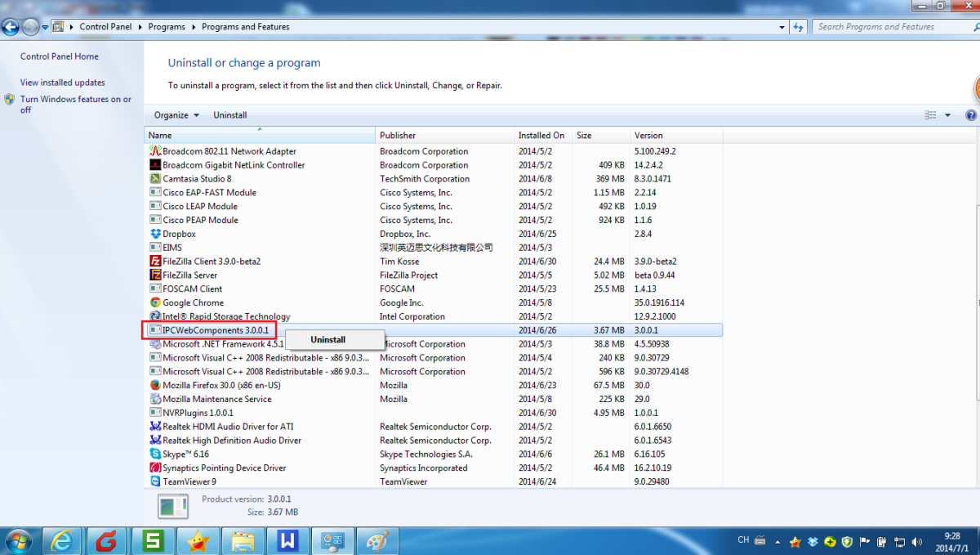Select the NVRPlugins 1.0.0.1 entry

(x=434, y=413)
